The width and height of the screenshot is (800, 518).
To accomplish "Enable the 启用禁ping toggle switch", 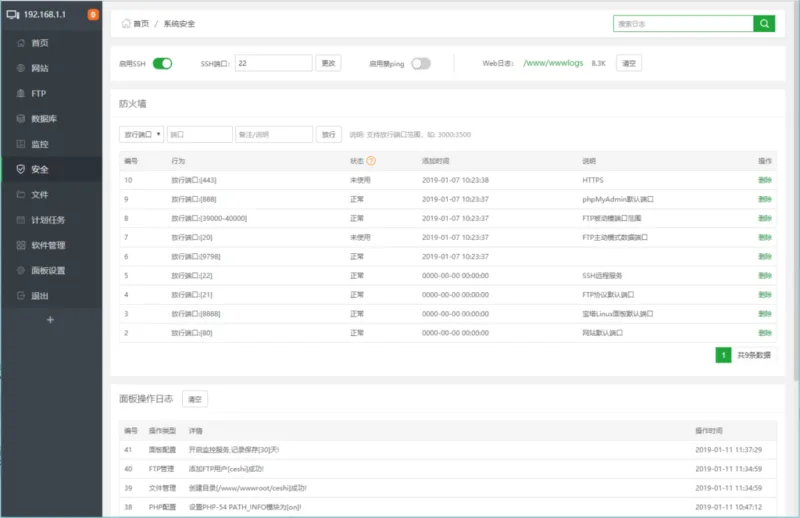I will pyautogui.click(x=421, y=63).
